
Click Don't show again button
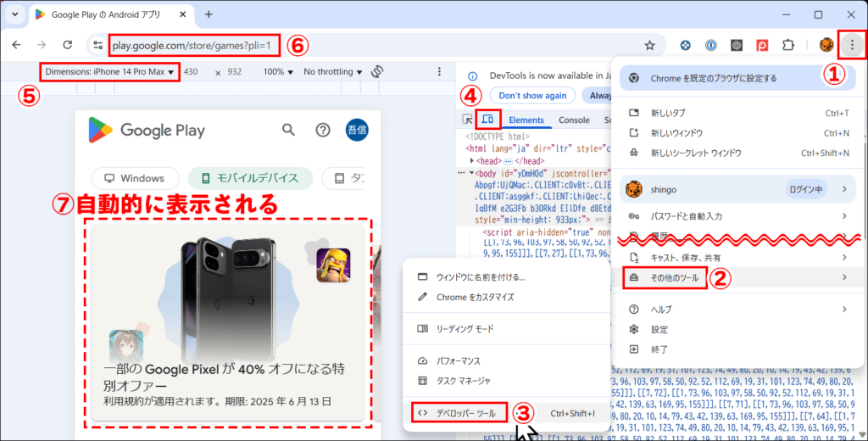click(532, 95)
